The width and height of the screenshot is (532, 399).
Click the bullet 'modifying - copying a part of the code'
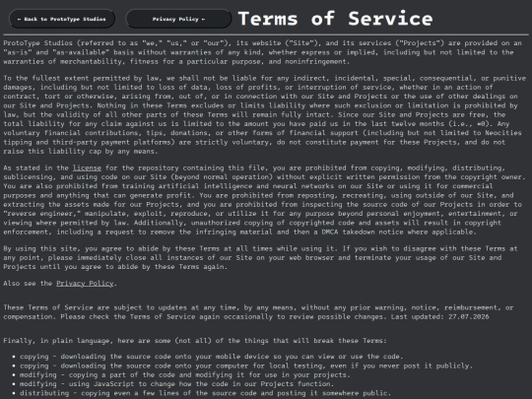pos(184,375)
